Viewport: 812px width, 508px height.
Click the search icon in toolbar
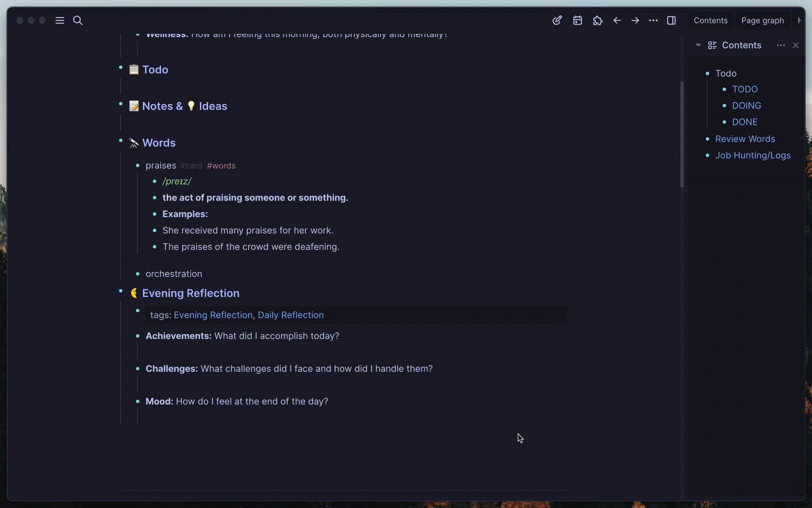78,20
